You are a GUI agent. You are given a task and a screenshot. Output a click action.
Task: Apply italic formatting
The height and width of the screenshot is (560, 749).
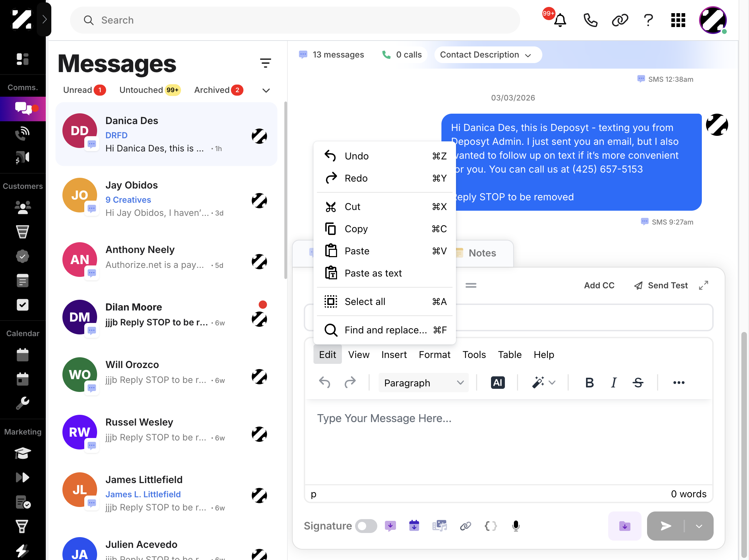(x=613, y=383)
